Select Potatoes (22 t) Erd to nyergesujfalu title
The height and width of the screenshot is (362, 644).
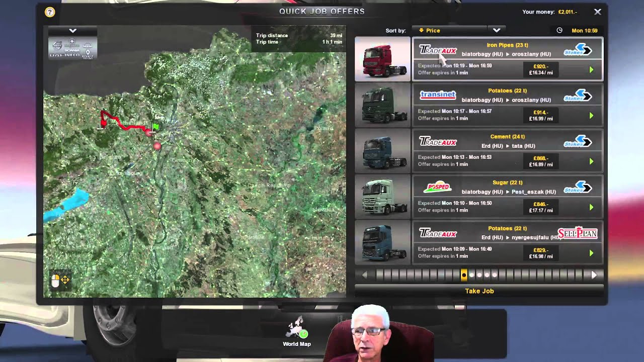507,228
